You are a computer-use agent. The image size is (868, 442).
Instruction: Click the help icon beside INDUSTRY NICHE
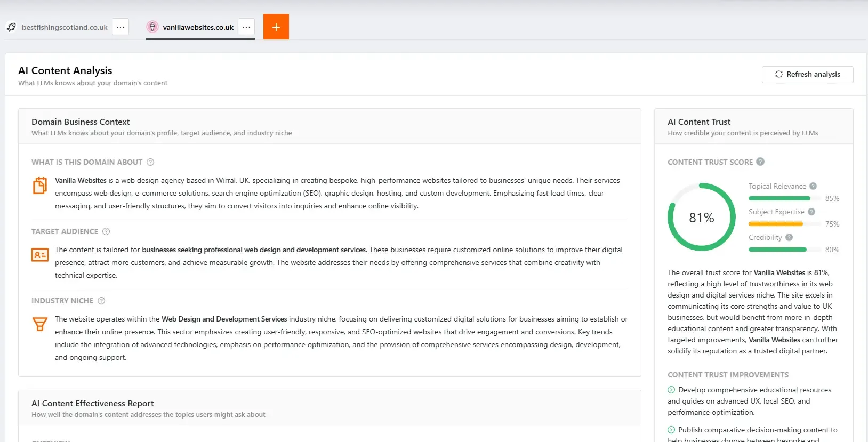(x=101, y=301)
